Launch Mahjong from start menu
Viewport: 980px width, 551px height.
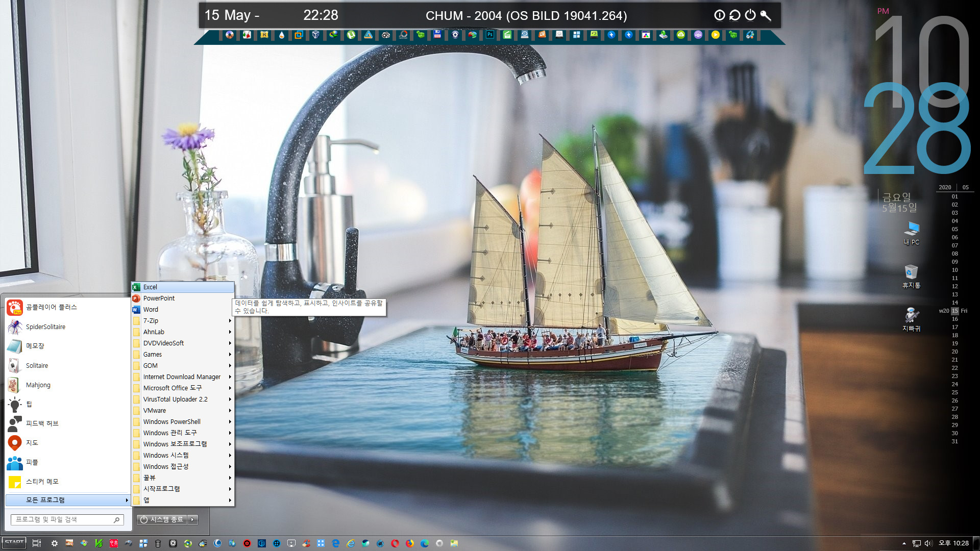click(x=68, y=385)
